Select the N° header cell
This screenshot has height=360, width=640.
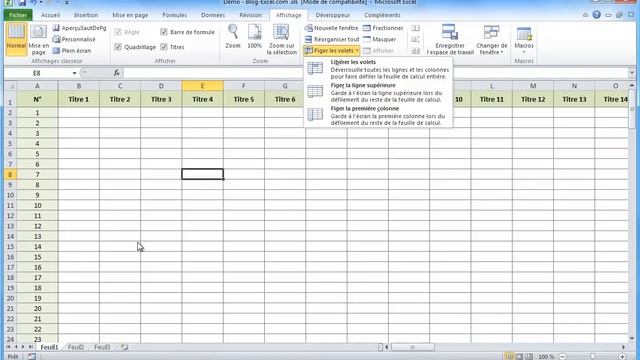(37, 99)
